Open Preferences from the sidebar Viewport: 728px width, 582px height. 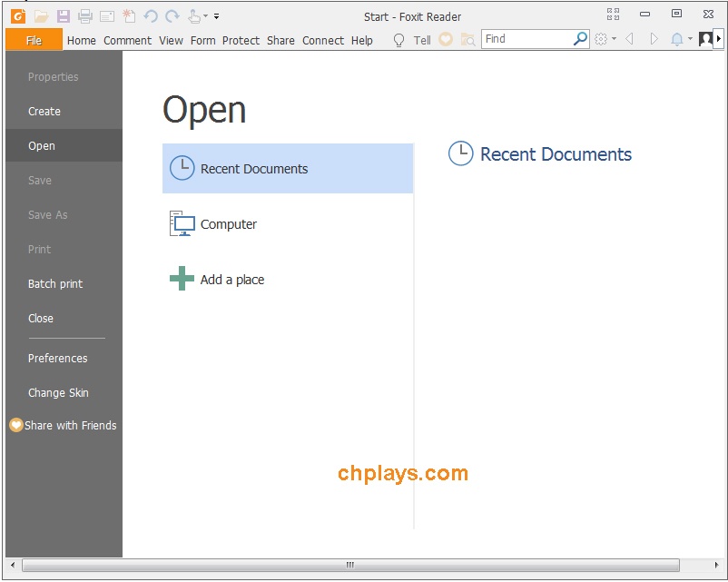(57, 358)
